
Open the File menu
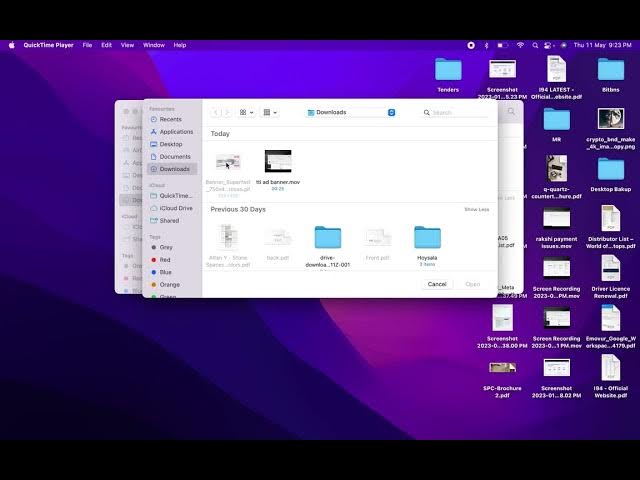[x=87, y=45]
